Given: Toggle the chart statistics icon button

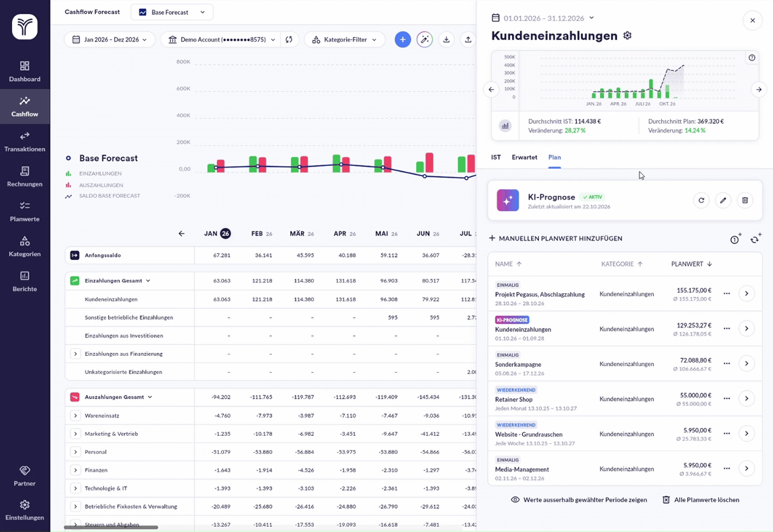Looking at the screenshot, I should (x=505, y=126).
